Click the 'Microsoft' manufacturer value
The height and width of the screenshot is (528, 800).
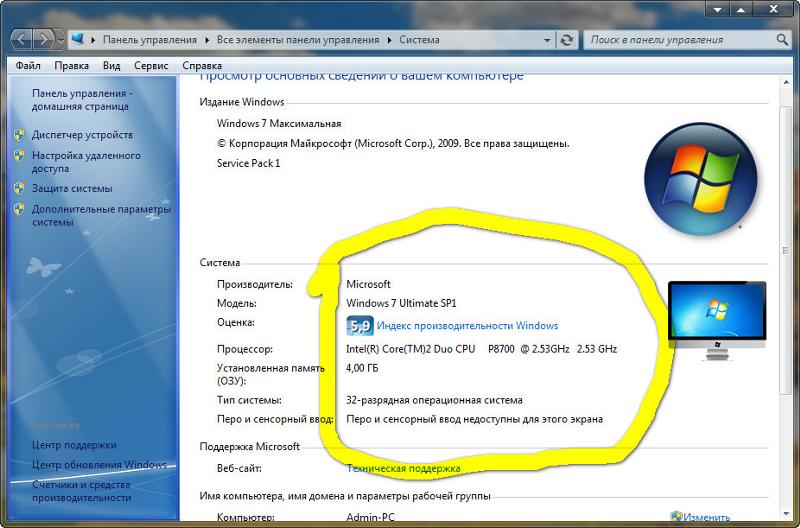(x=368, y=284)
